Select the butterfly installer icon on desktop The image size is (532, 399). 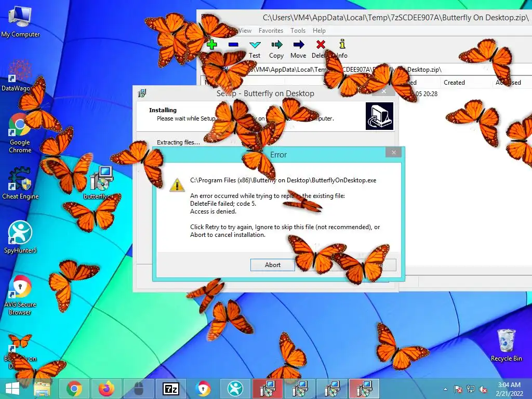(101, 182)
